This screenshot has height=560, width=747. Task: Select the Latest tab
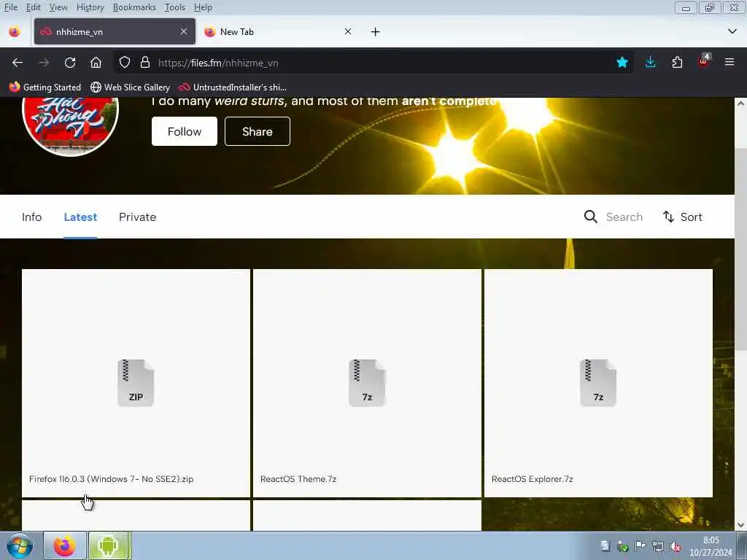pyautogui.click(x=80, y=217)
